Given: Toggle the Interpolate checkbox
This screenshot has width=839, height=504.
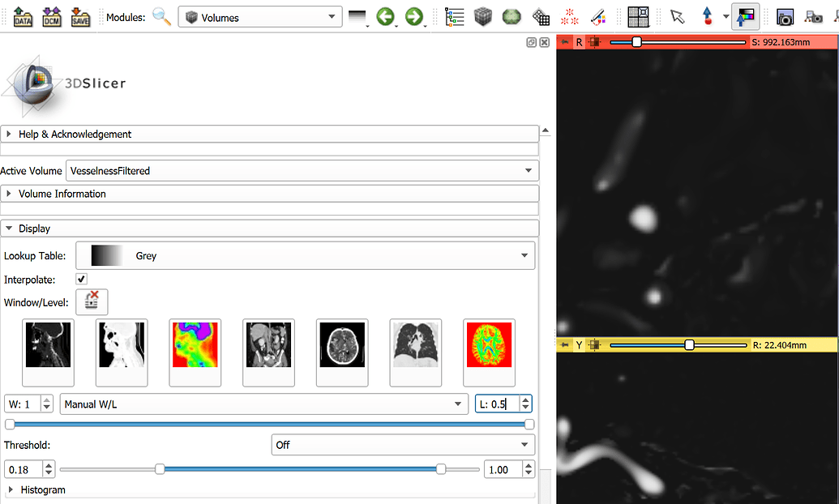Looking at the screenshot, I should 81,280.
